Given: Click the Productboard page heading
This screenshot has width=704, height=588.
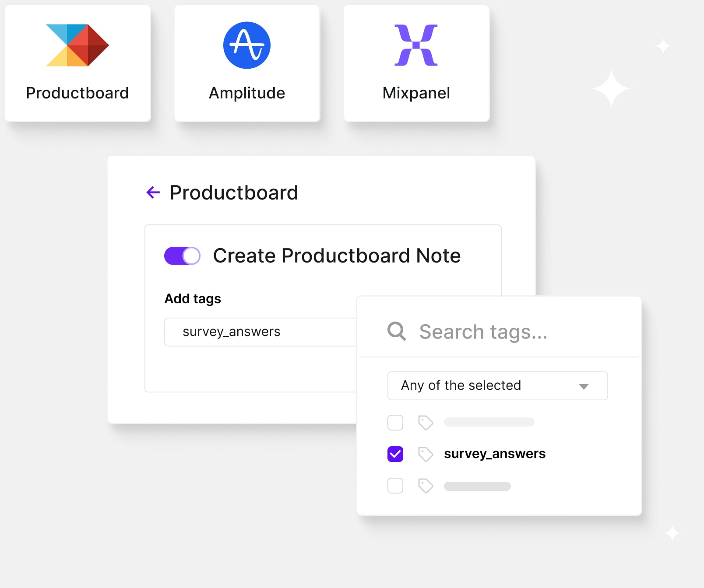Looking at the screenshot, I should (x=234, y=192).
